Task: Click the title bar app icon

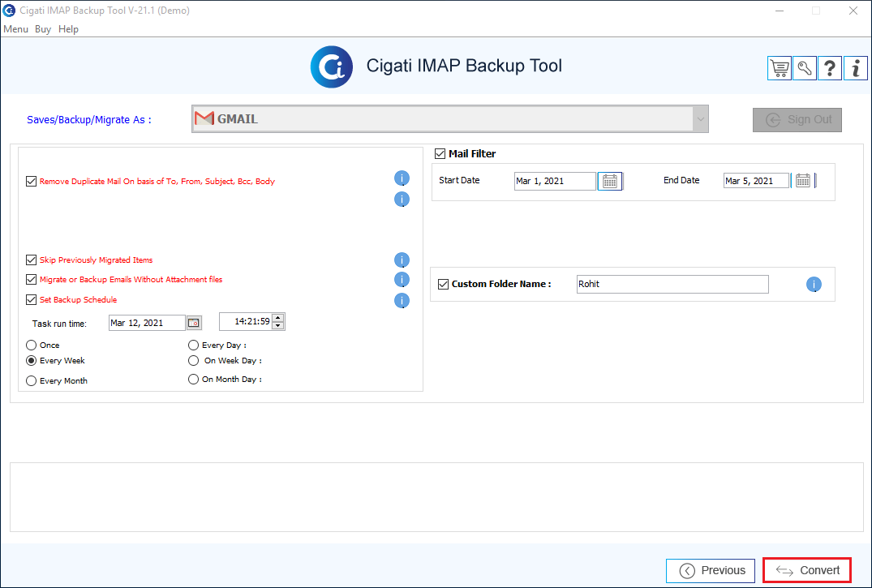Action: (x=9, y=11)
